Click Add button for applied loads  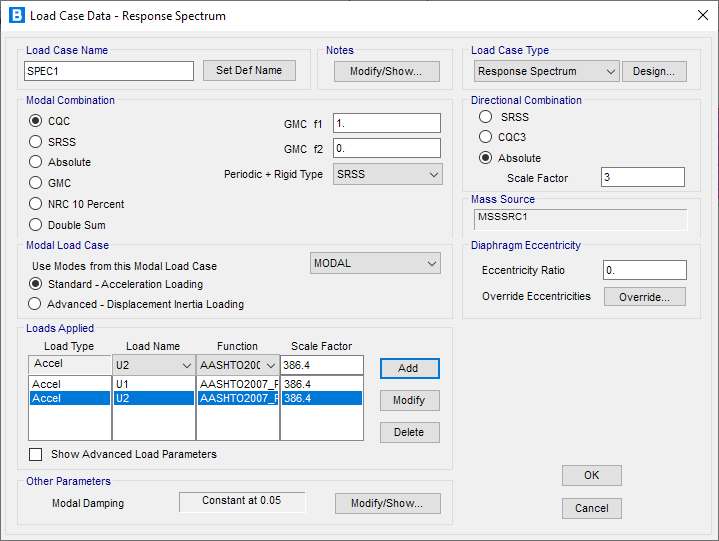(x=409, y=368)
